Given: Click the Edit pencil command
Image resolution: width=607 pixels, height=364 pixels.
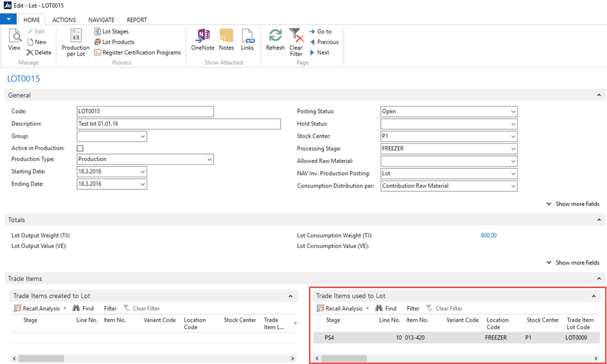Looking at the screenshot, I should [36, 31].
